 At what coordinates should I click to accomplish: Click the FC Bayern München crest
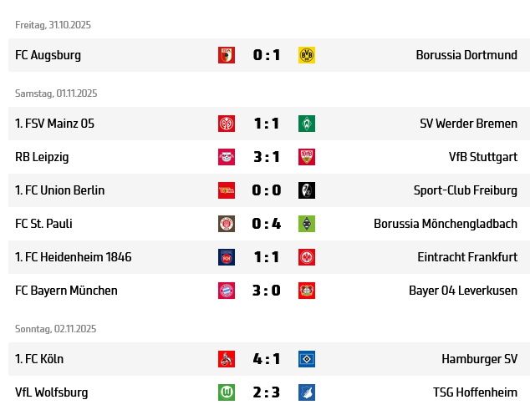point(227,291)
